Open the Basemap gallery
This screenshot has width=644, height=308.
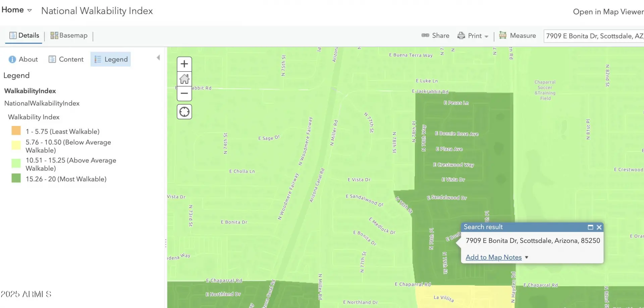(x=69, y=36)
